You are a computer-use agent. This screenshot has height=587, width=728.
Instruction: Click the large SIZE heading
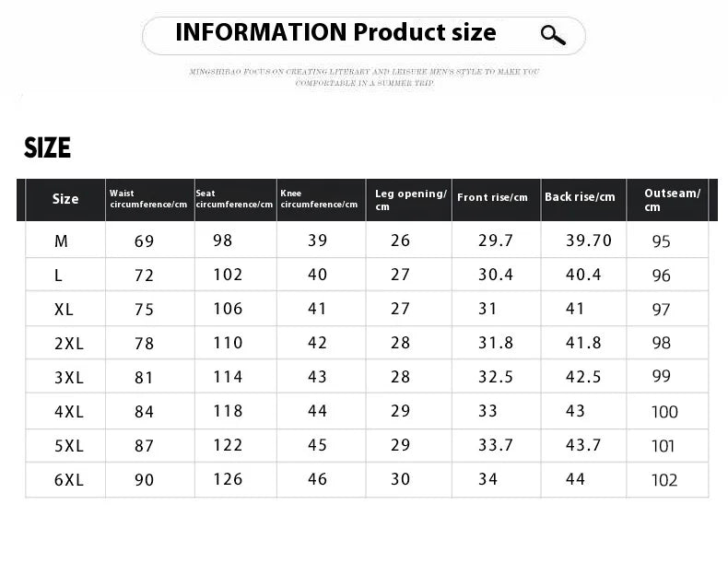[x=47, y=148]
